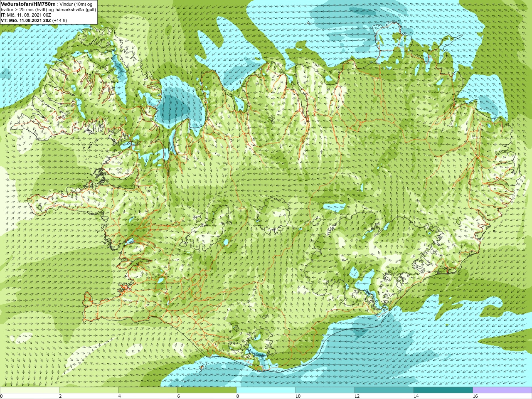532x399 pixels.
Task: Pick the 4–6 m/s green legend swatch
Action: (x=148, y=390)
